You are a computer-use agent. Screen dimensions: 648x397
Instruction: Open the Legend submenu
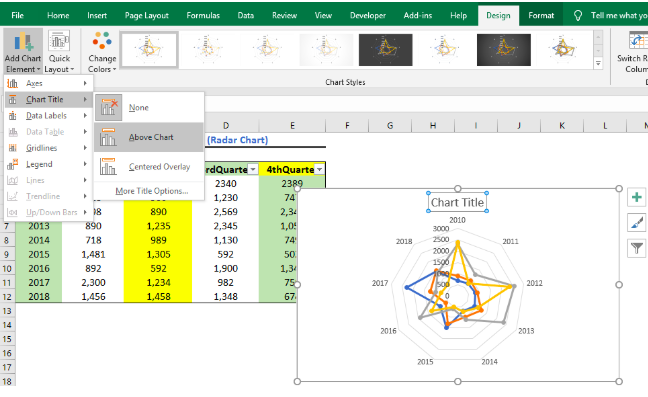[x=48, y=164]
